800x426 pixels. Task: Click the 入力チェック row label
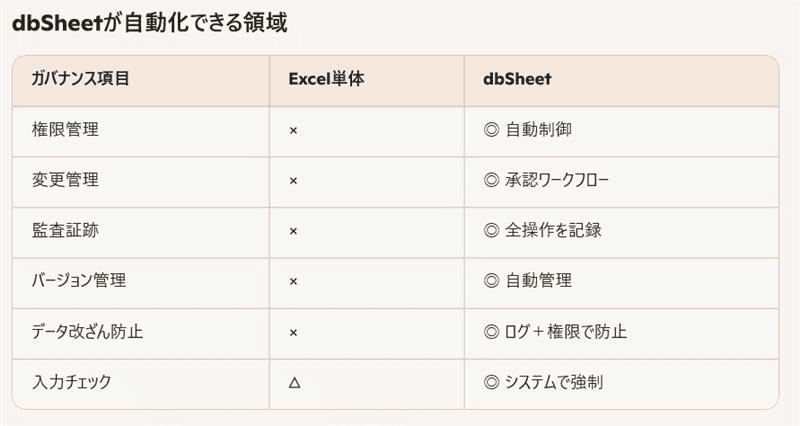(x=72, y=382)
